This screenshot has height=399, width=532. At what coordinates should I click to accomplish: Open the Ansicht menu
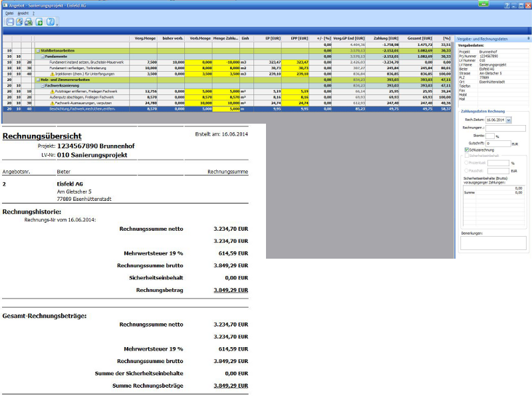[23, 13]
